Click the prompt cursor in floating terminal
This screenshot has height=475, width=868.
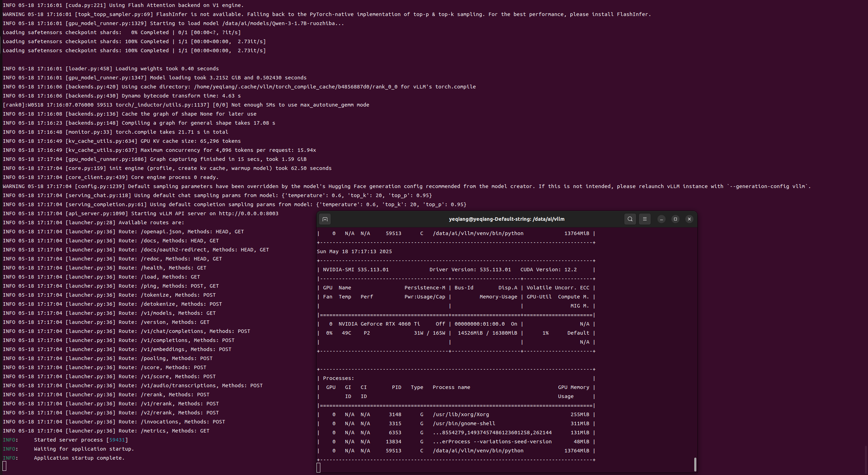[x=318, y=468]
